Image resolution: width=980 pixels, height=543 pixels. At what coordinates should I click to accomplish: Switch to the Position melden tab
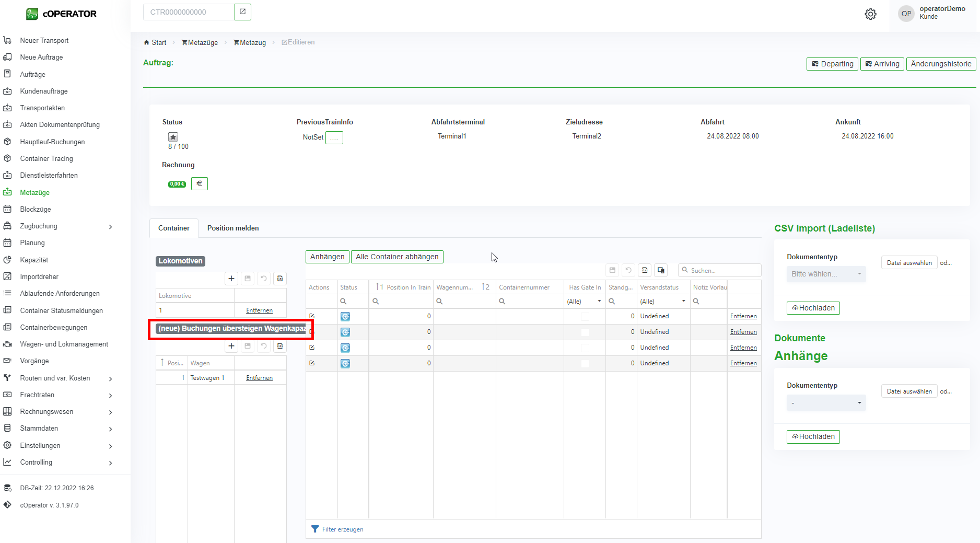[x=233, y=228]
